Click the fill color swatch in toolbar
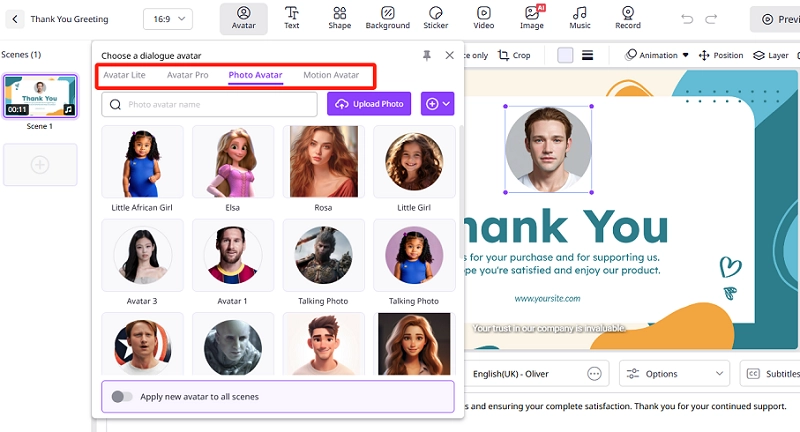The image size is (800, 432). pos(565,55)
